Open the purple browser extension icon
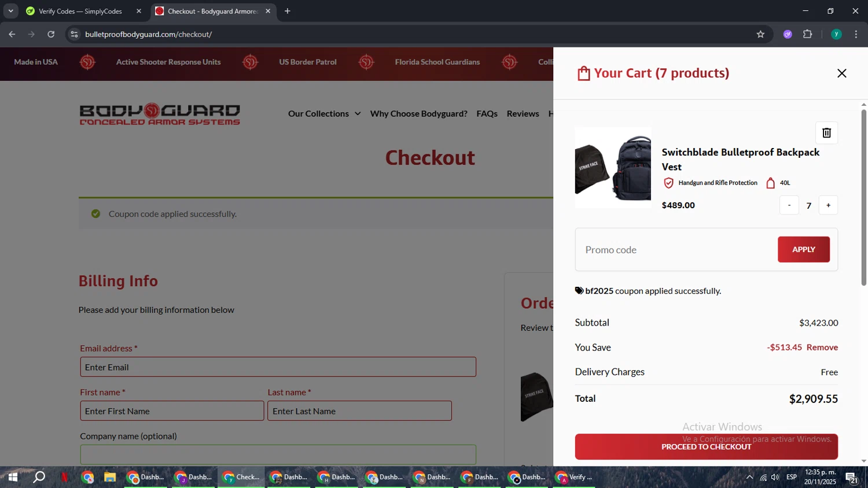Viewport: 868px width, 488px height. (x=788, y=34)
